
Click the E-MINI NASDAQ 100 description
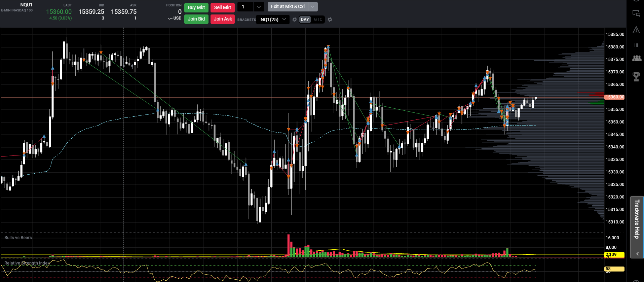point(17,10)
